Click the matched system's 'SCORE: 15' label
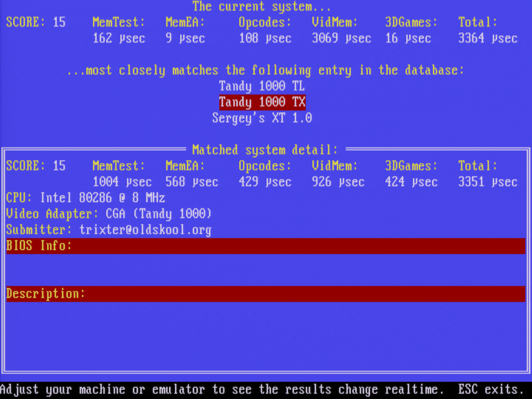 [36, 166]
